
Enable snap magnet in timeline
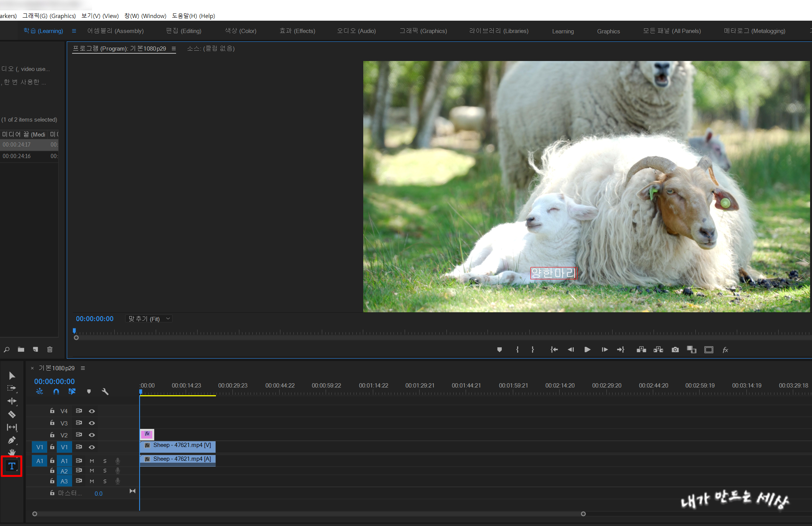pyautogui.click(x=56, y=392)
